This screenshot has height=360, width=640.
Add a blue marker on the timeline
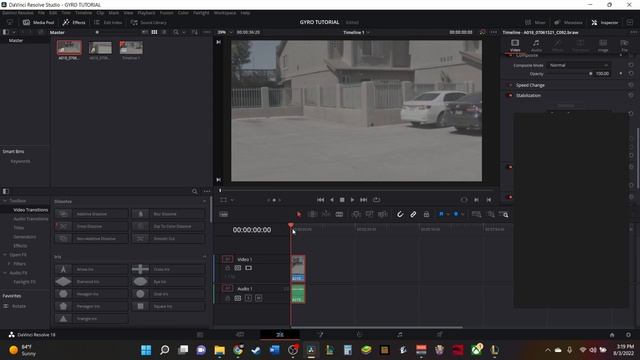456,214
